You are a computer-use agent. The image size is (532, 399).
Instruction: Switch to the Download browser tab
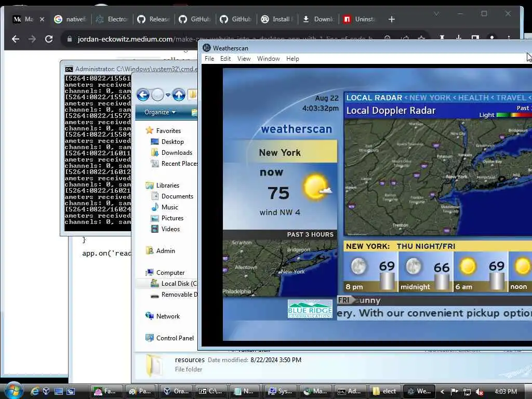pyautogui.click(x=318, y=19)
